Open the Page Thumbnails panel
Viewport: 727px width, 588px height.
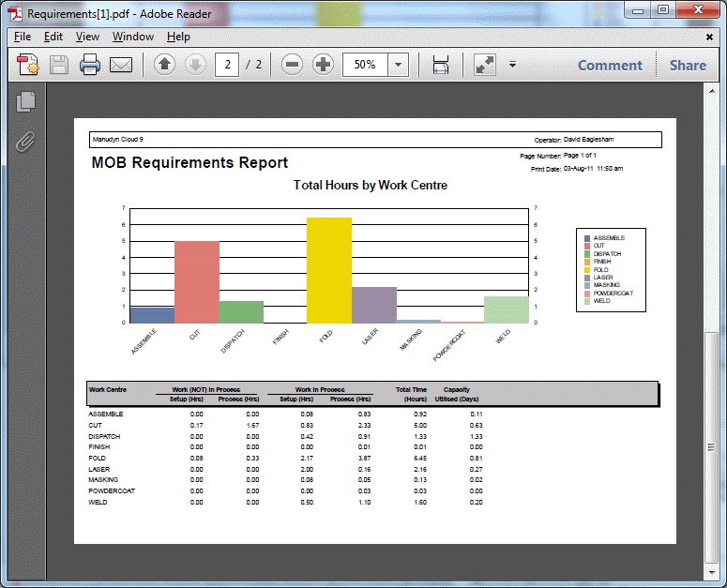pos(26,102)
